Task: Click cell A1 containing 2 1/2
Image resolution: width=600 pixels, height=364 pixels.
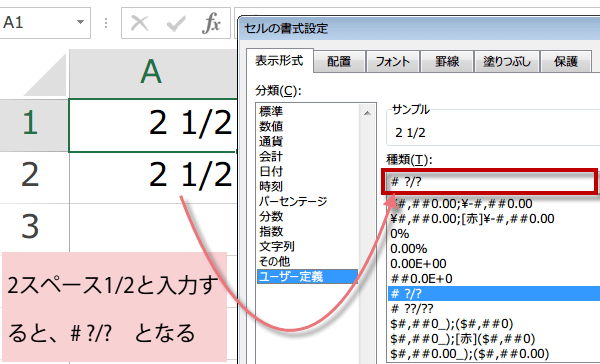Action: 153,125
